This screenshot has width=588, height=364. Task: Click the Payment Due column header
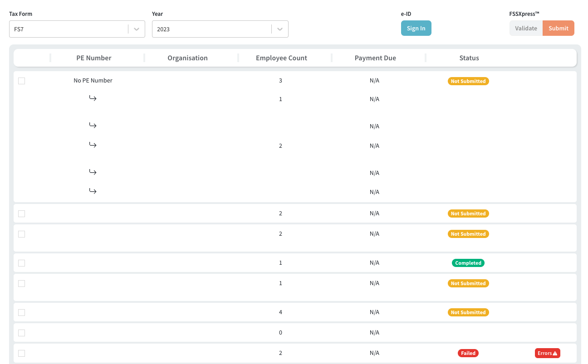tap(375, 58)
